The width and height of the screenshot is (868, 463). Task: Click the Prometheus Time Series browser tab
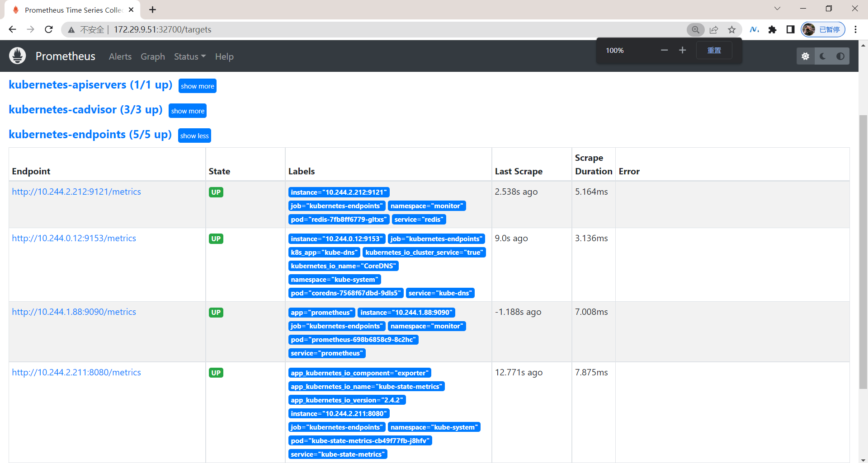[x=72, y=10]
